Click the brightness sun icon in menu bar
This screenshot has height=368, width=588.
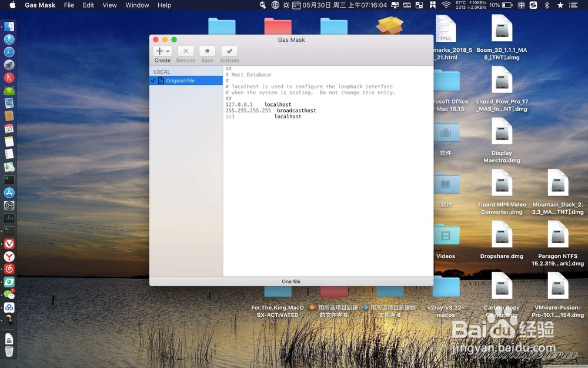pyautogui.click(x=286, y=5)
